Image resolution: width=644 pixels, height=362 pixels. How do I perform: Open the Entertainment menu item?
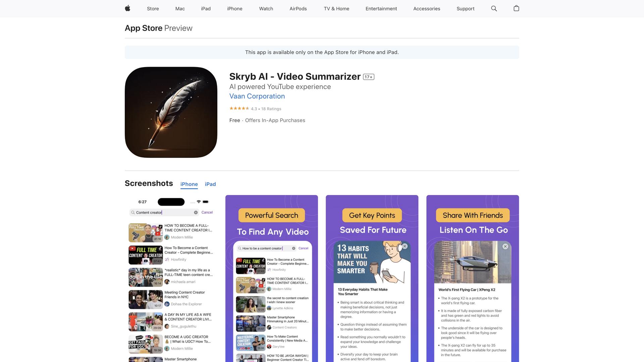[381, 9]
